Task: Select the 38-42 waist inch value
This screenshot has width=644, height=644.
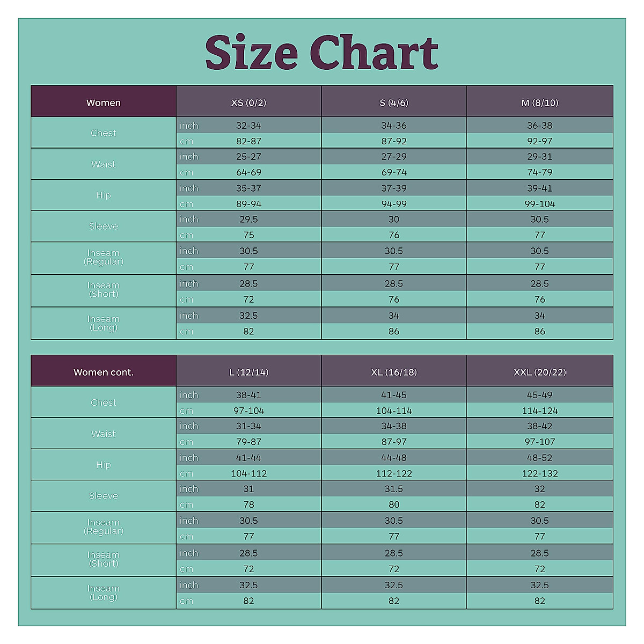Action: tap(539, 426)
